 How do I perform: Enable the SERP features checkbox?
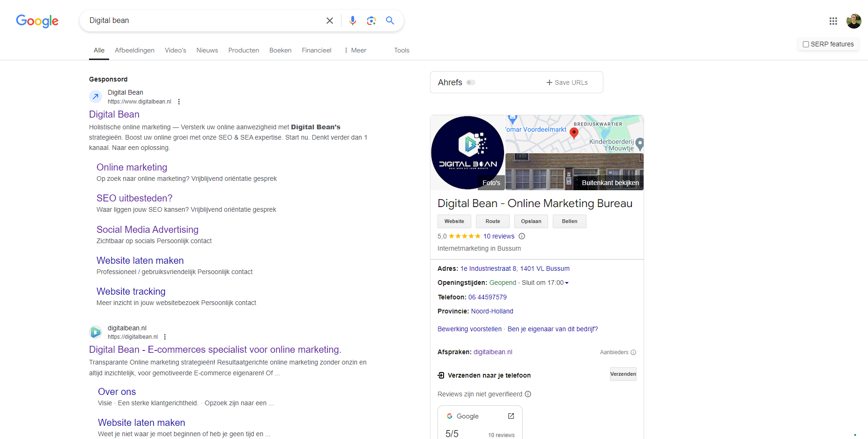pos(806,44)
